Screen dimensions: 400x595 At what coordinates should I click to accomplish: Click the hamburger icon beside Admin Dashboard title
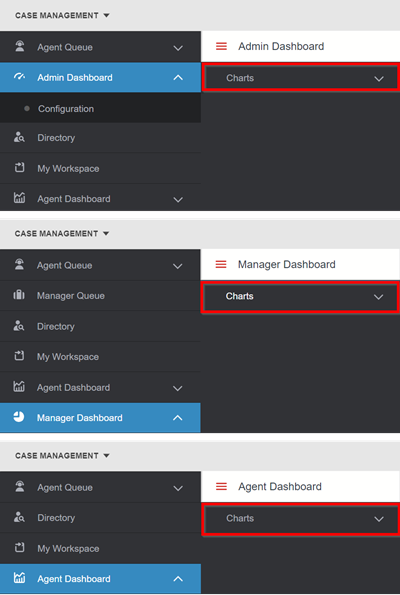click(x=221, y=46)
